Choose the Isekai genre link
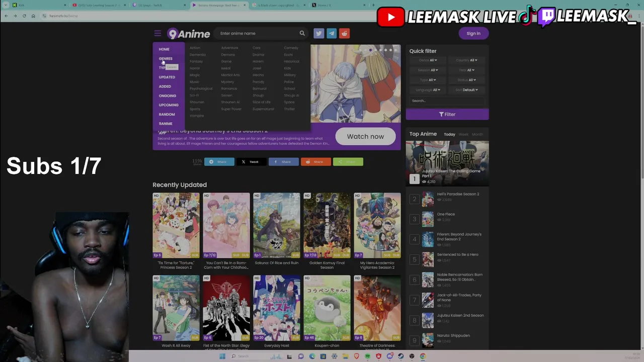 tap(226, 68)
